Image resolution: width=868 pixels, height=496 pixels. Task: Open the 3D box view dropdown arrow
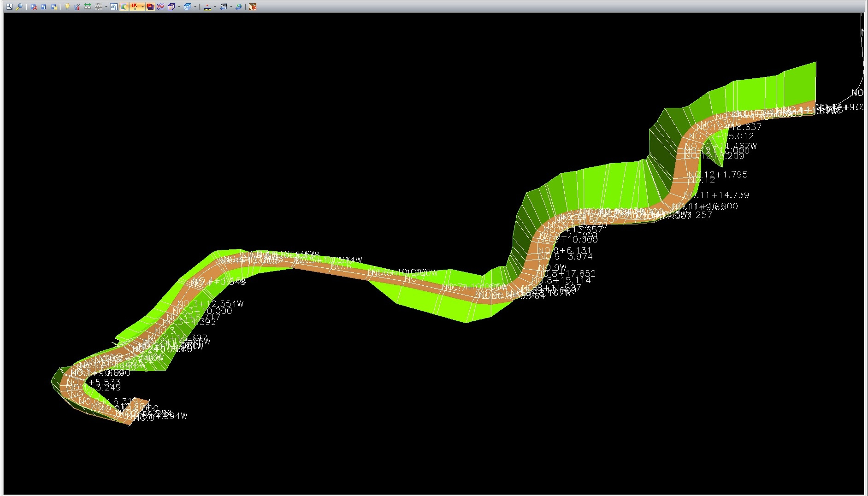tap(179, 7)
